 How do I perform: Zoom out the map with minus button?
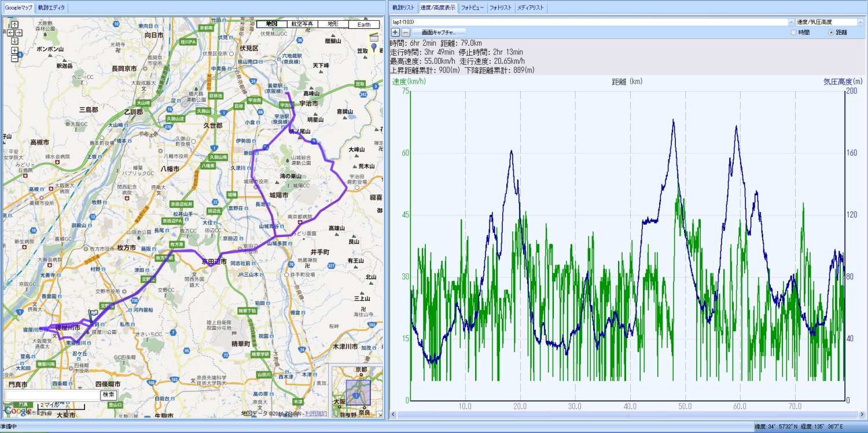(x=14, y=58)
